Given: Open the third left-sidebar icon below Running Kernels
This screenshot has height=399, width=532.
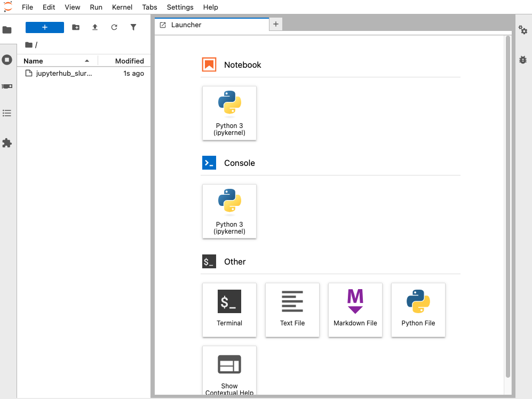Looking at the screenshot, I should 7,86.
